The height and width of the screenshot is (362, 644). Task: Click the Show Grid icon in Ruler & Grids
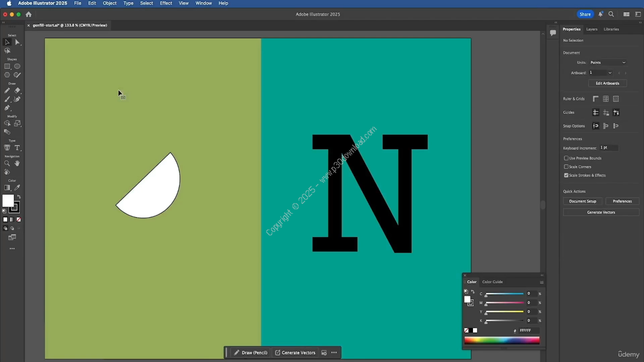[606, 99]
